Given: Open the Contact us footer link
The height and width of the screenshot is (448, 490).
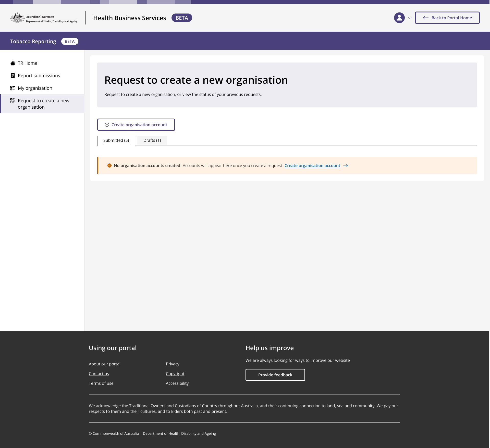Looking at the screenshot, I should click(x=99, y=374).
